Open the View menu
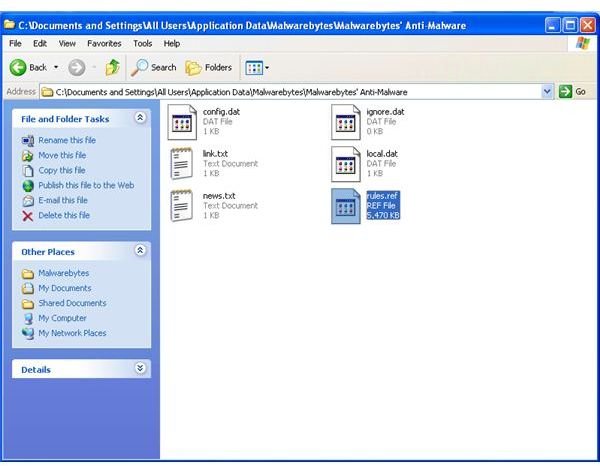Image resolution: width=600 pixels, height=466 pixels. pos(67,44)
